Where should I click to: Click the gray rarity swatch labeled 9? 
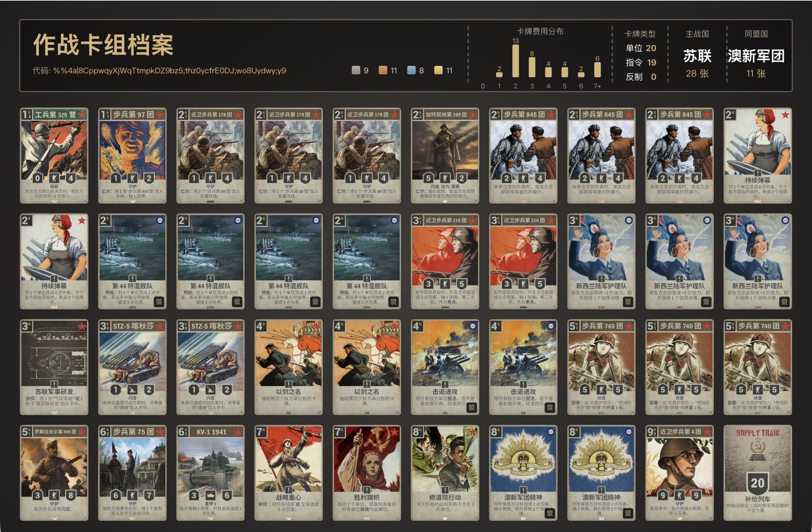[x=355, y=70]
